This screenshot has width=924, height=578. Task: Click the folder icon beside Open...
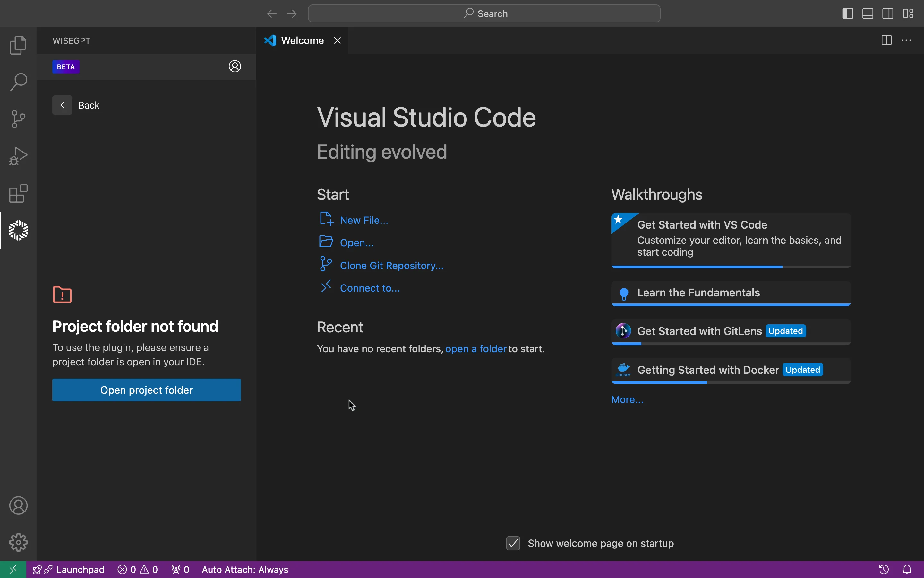click(326, 241)
